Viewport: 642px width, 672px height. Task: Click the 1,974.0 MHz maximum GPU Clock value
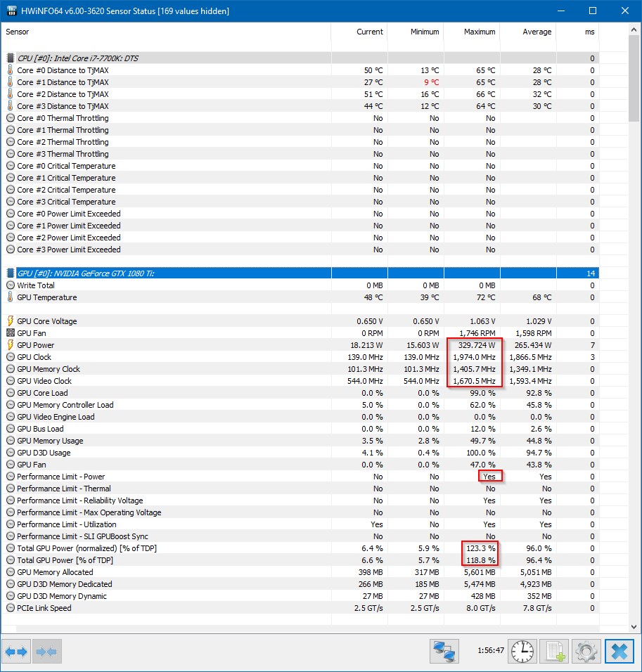tap(475, 357)
